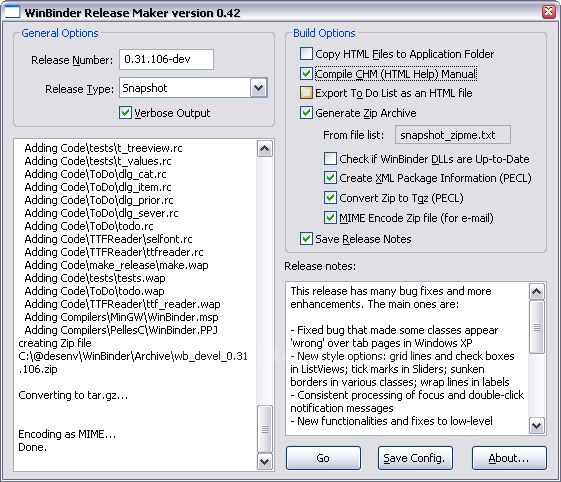
Task: Select the Snapshot release type combo box
Action: click(193, 88)
